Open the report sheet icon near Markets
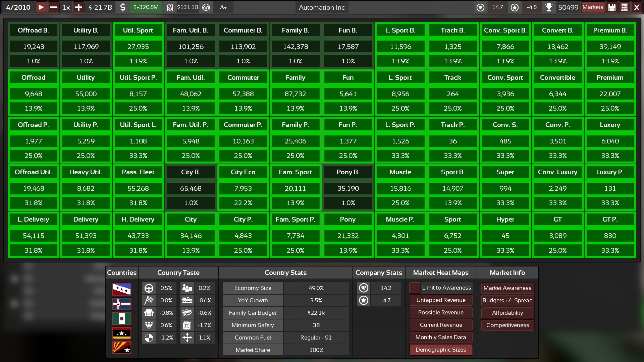 [624, 7]
